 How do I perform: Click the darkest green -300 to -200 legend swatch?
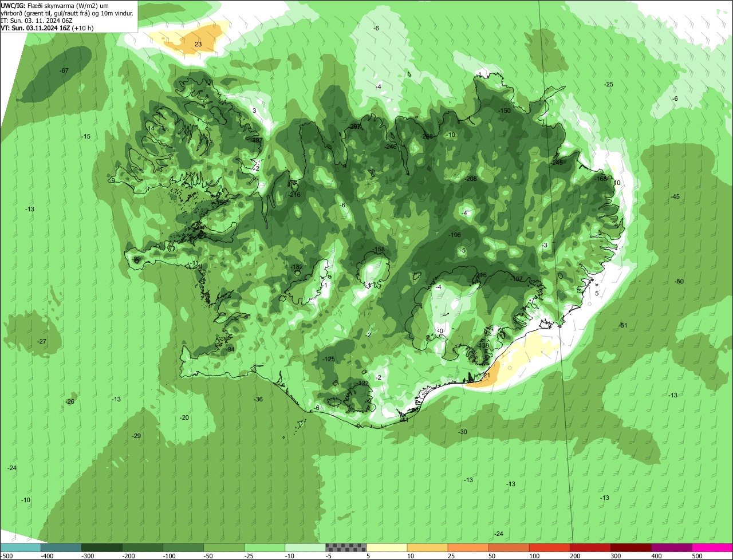pos(102,547)
